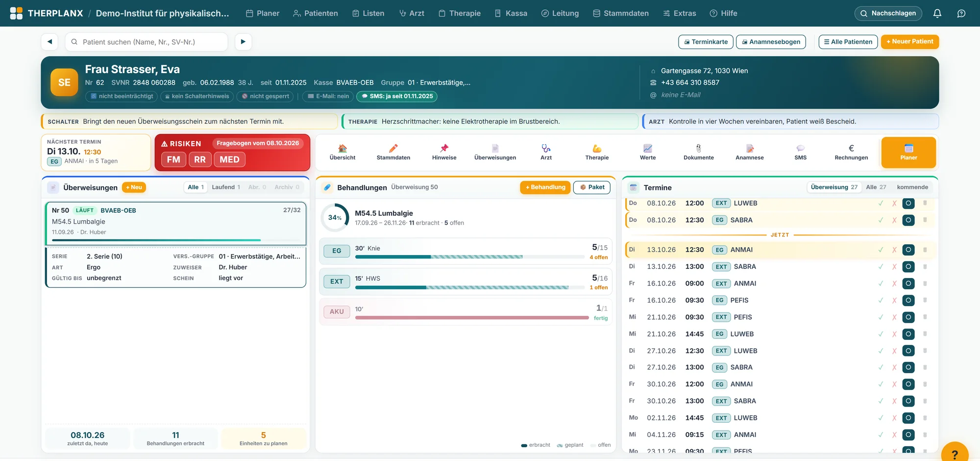Add a new Behandlung
The height and width of the screenshot is (461, 980).
pos(545,187)
